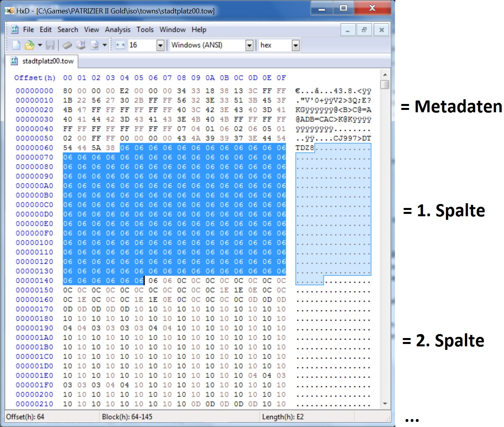
Task: Open the bytes per row dropdown arrow
Action: 160,45
